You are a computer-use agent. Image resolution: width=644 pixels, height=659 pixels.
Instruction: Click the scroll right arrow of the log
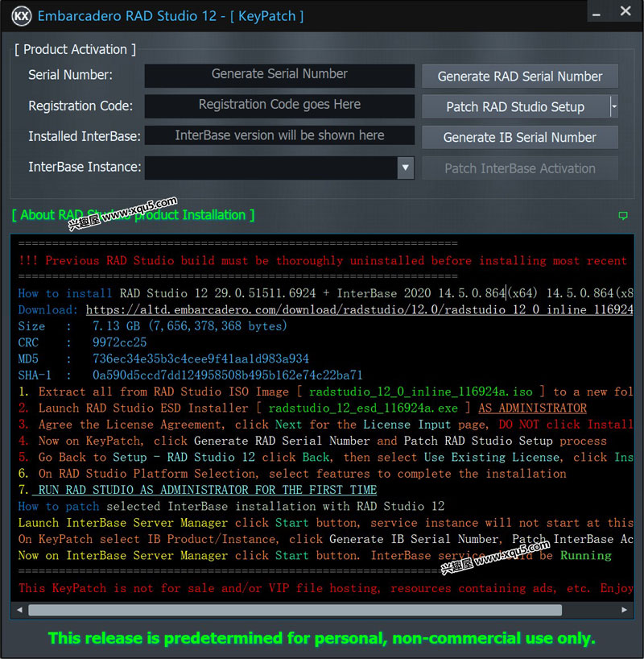click(x=625, y=610)
